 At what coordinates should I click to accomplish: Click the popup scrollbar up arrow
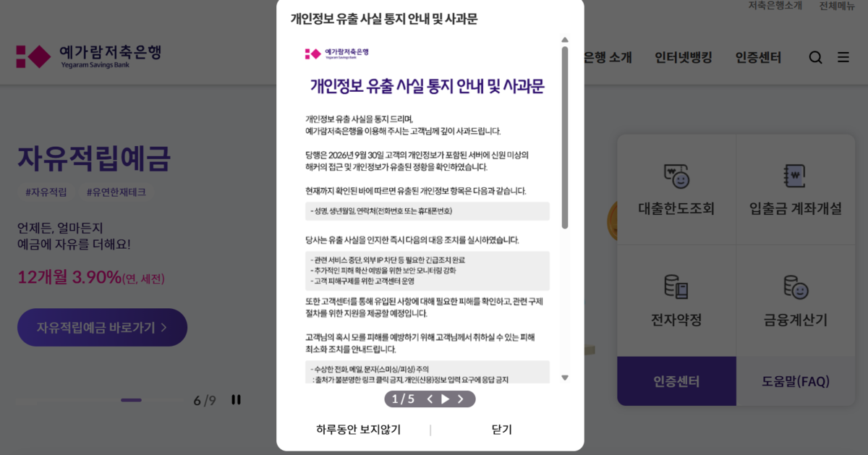[565, 40]
